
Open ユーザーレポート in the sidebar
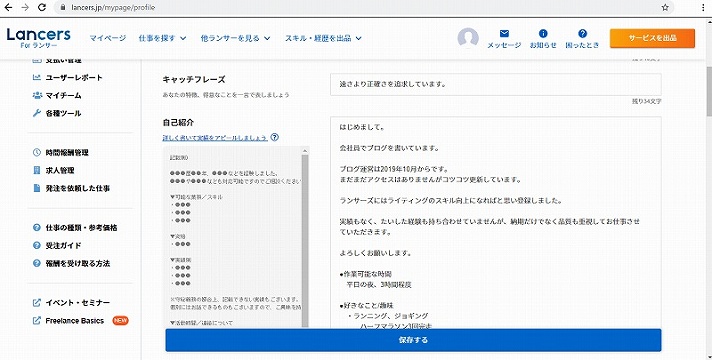[74, 78]
